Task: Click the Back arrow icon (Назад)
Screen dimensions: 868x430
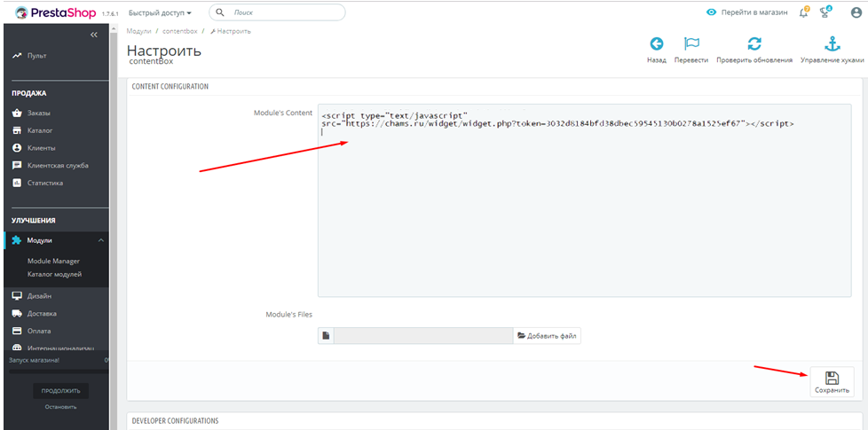Action: (x=656, y=44)
